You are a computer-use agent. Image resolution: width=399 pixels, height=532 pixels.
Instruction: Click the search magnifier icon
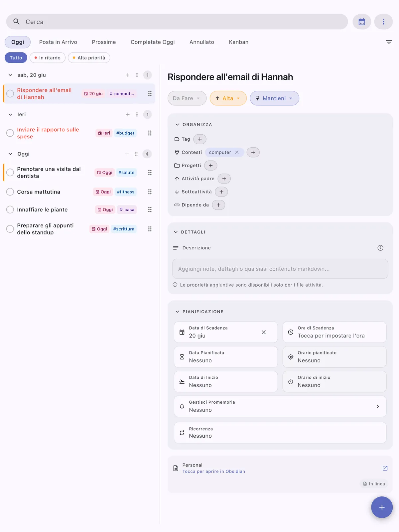point(16,22)
